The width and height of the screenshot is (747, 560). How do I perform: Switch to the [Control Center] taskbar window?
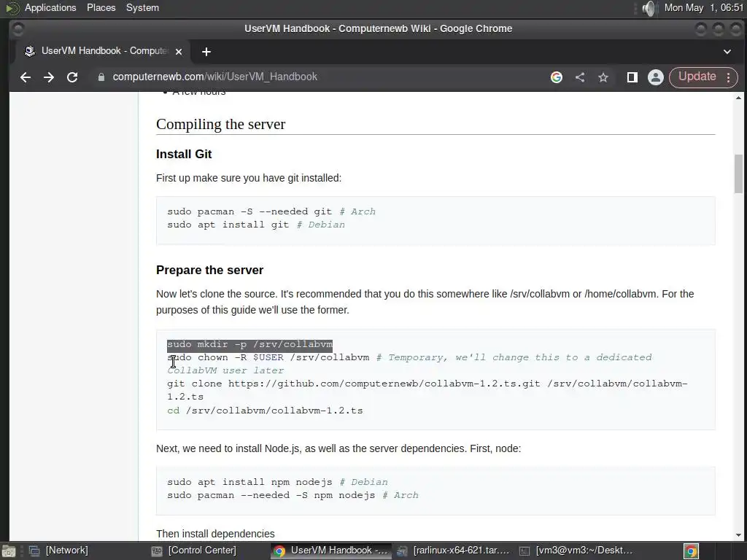pos(193,551)
